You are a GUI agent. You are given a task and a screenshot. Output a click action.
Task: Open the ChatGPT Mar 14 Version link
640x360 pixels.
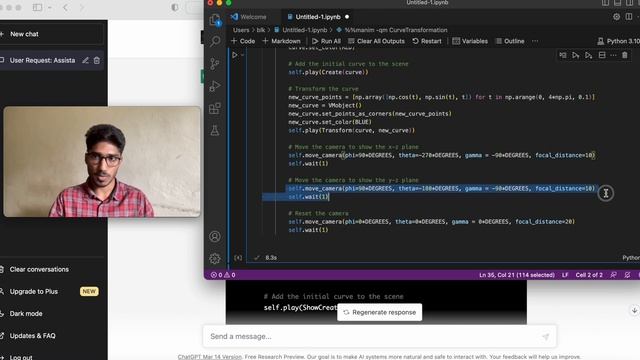point(209,357)
